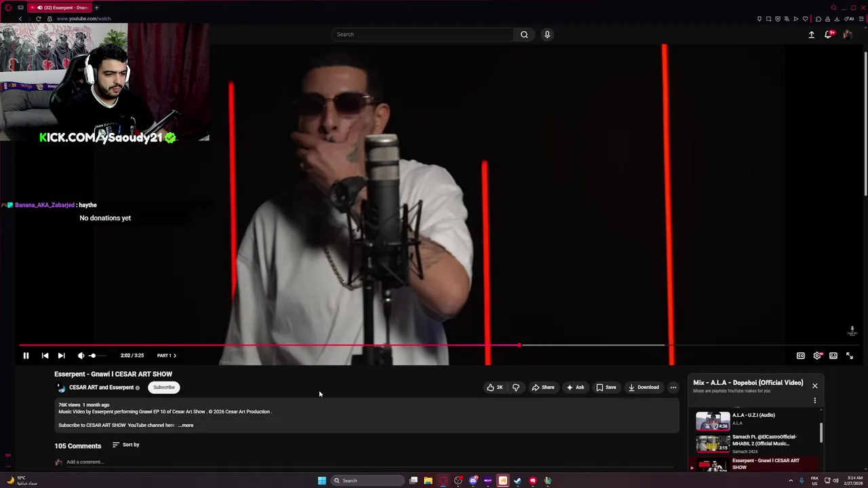This screenshot has height=488, width=868.
Task: Like the video with thumbs up
Action: [x=494, y=388]
